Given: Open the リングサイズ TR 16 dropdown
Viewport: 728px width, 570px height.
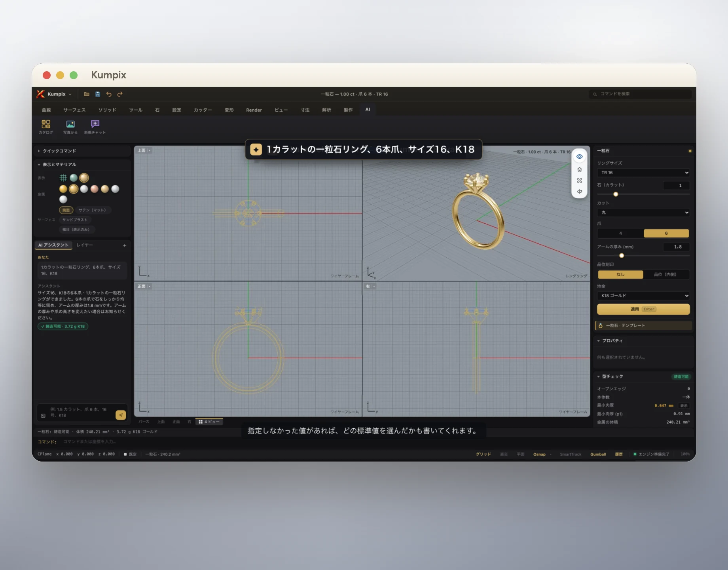Looking at the screenshot, I should (x=643, y=173).
